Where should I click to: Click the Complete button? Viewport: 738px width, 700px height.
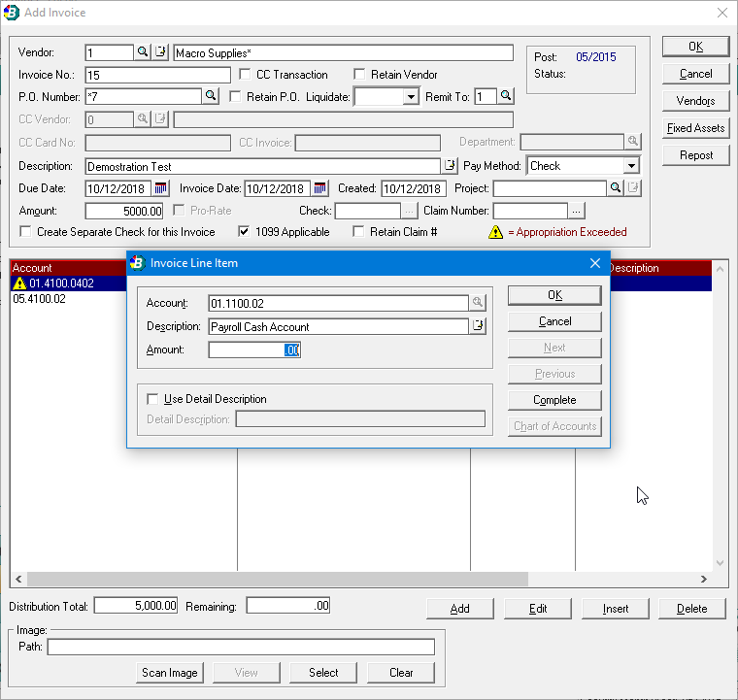(x=554, y=400)
